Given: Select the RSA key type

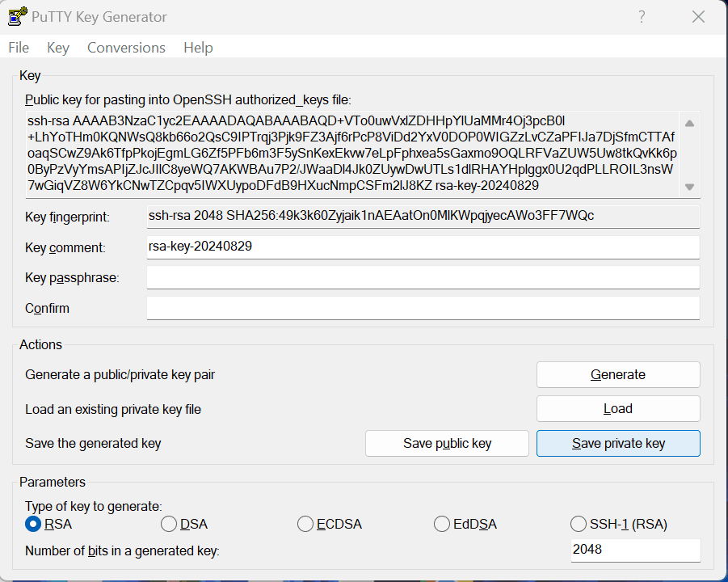Looking at the screenshot, I should tap(48, 524).
